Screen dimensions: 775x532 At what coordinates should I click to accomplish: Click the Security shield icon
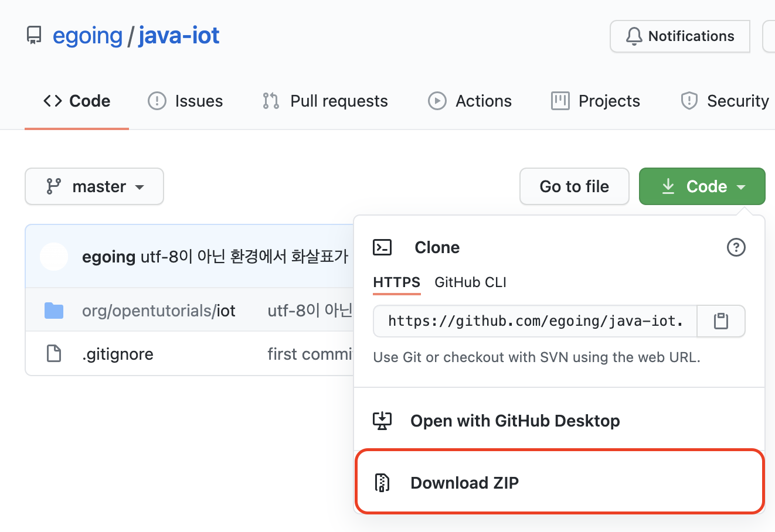coord(689,101)
